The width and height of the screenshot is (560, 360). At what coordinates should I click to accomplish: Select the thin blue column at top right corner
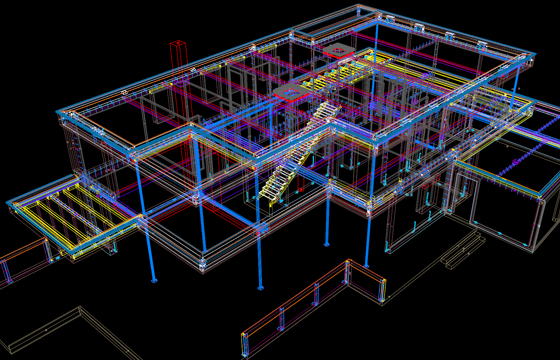click(x=515, y=87)
